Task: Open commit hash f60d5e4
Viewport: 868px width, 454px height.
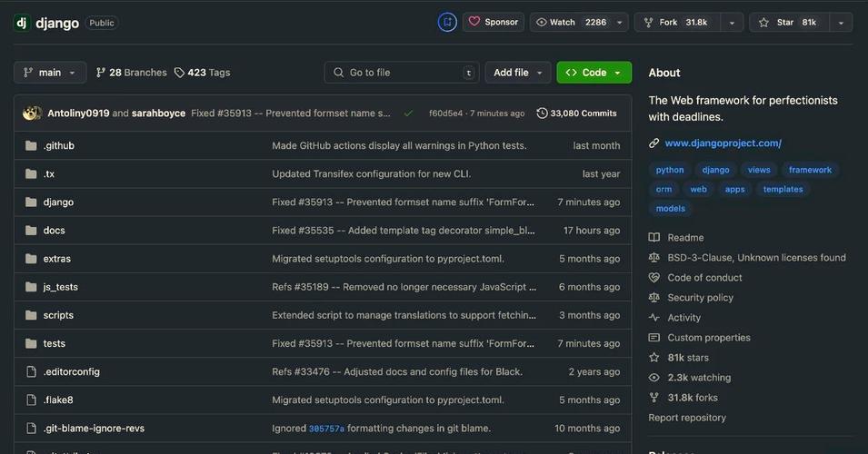Action: coord(445,113)
